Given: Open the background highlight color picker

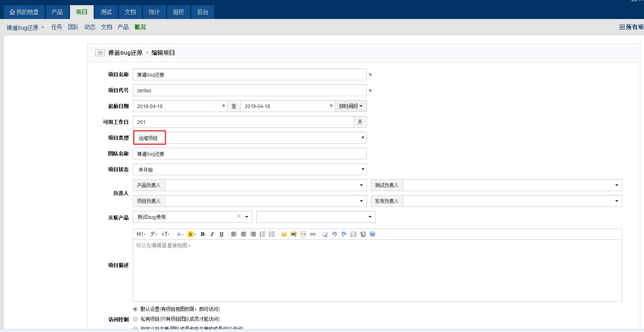Looking at the screenshot, I should pyautogui.click(x=192, y=234).
